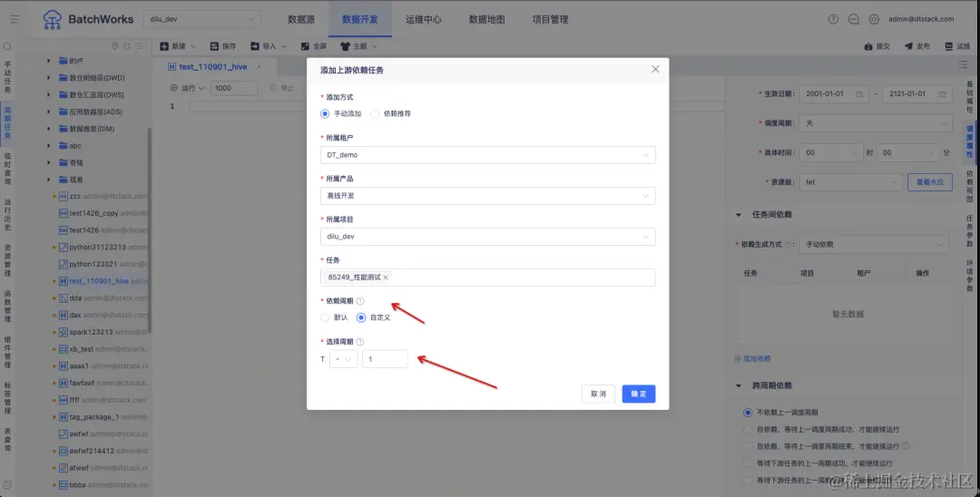
Task: Switch to the 数据源 top tab
Action: click(x=301, y=19)
